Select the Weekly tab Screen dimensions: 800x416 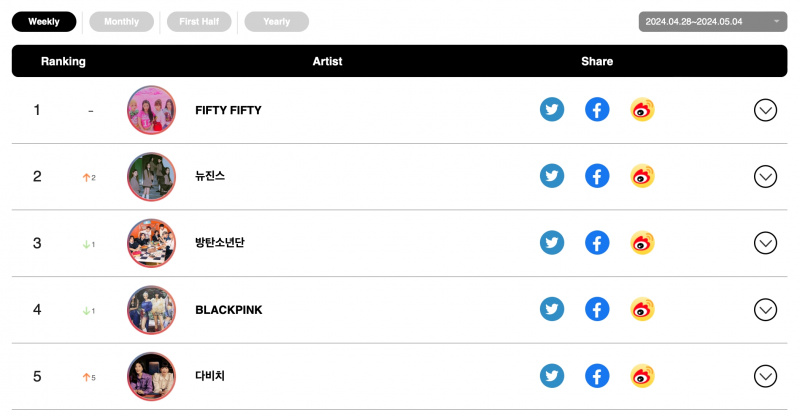(44, 21)
